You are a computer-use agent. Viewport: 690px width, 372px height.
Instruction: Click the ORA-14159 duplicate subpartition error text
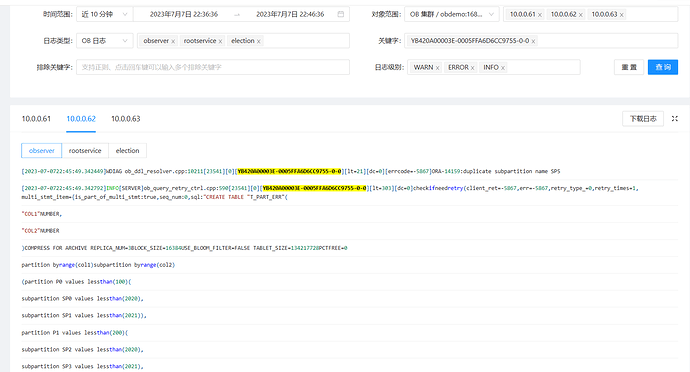(x=496, y=171)
